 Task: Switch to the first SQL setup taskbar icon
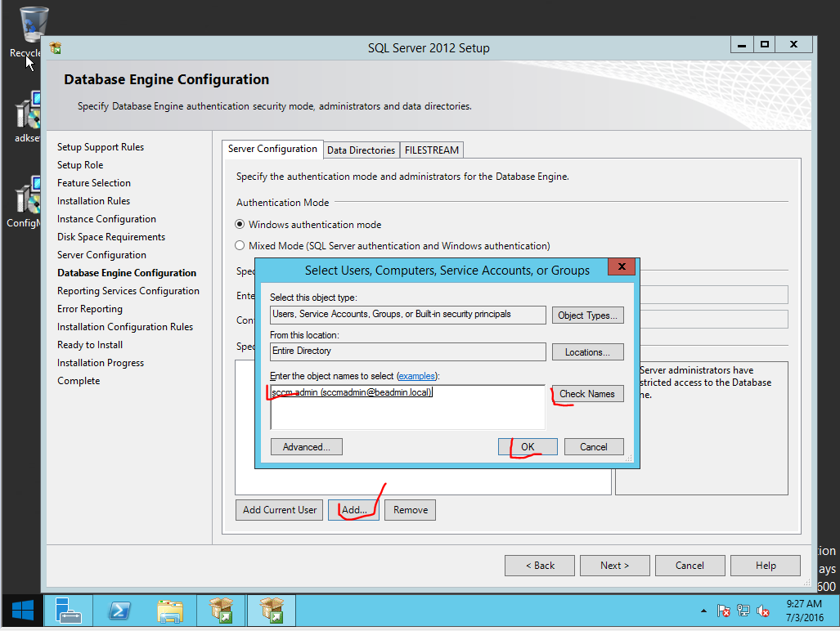(x=221, y=610)
